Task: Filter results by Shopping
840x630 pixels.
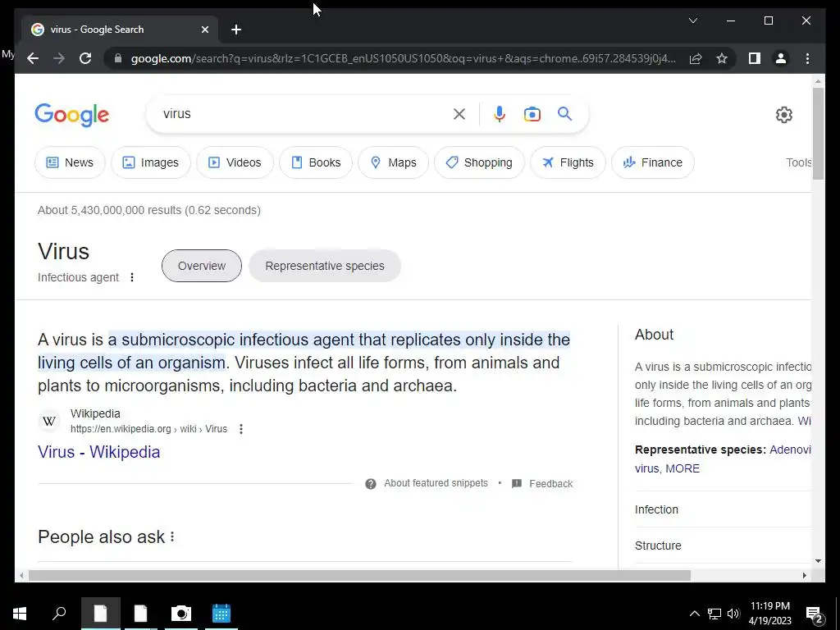Action: pyautogui.click(x=479, y=162)
